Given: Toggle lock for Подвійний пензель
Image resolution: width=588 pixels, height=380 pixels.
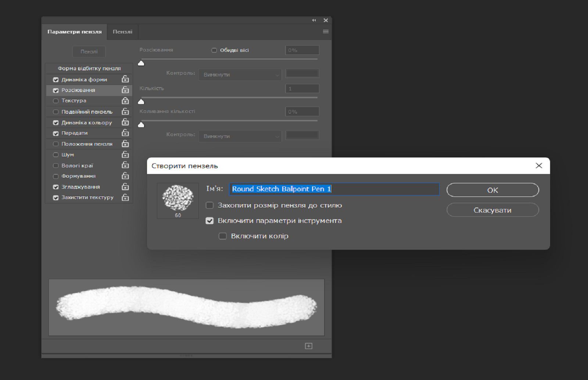Looking at the screenshot, I should tap(125, 111).
